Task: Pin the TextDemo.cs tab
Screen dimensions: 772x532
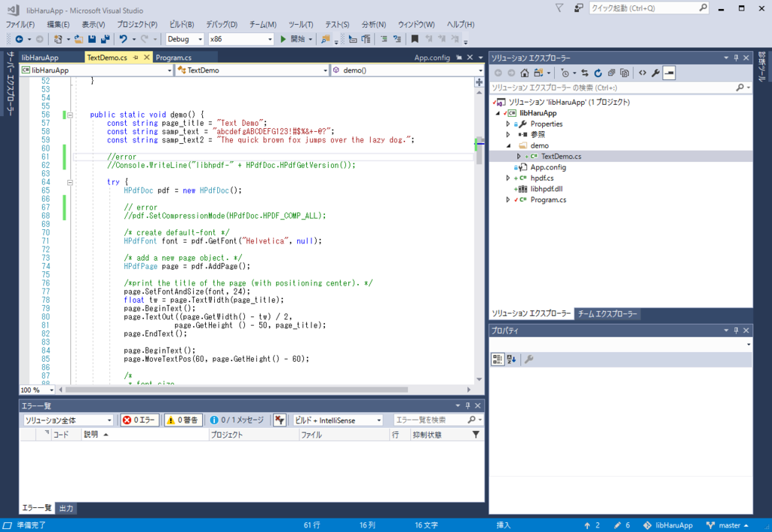Action: point(136,57)
